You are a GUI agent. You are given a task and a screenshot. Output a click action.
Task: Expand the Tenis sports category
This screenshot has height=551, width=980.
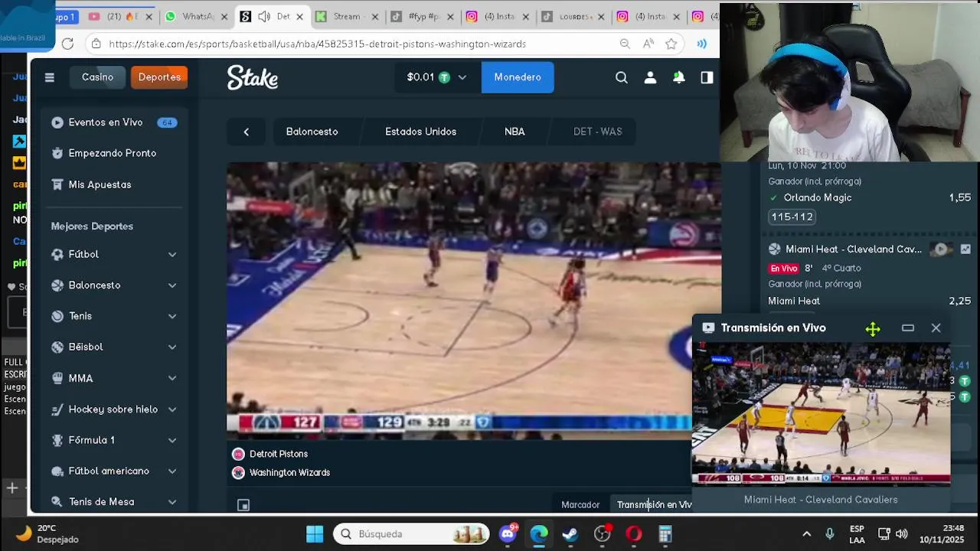pyautogui.click(x=172, y=316)
